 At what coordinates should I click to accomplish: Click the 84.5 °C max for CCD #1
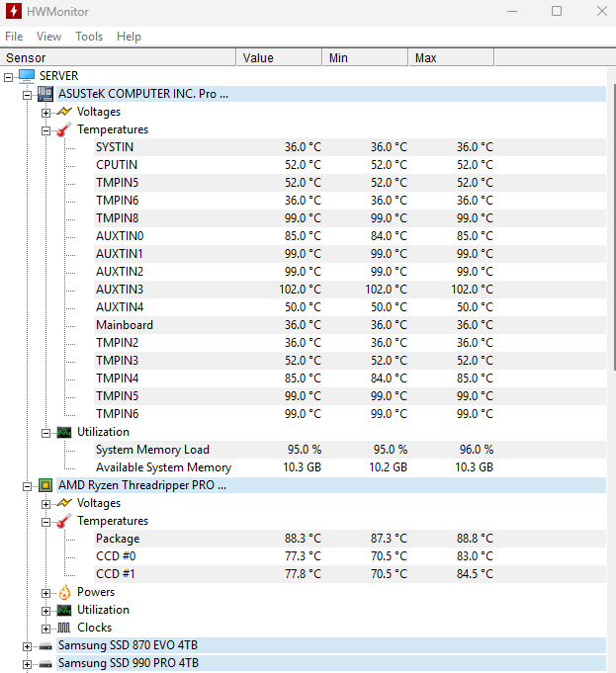[476, 574]
